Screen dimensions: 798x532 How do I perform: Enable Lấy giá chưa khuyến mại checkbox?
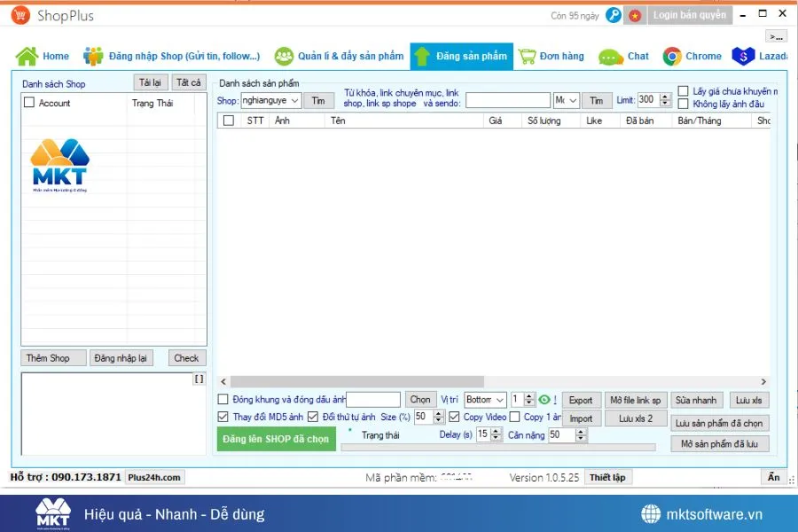tap(683, 90)
